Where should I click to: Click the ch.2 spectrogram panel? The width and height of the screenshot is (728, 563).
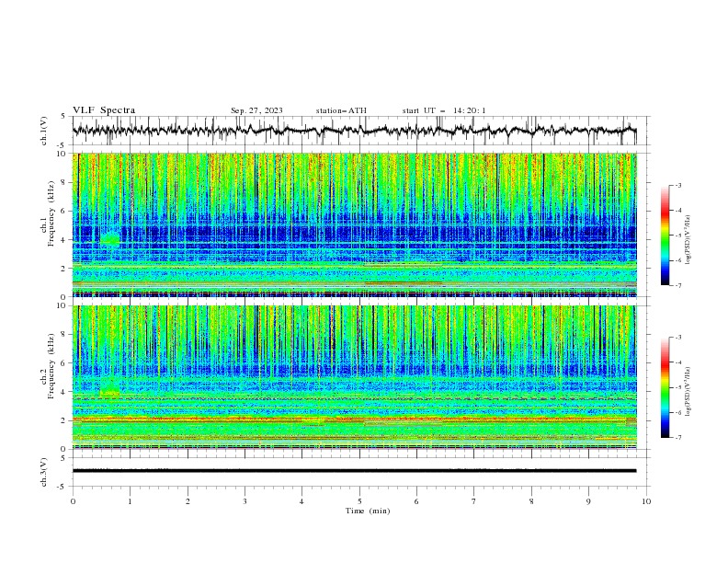(355, 377)
